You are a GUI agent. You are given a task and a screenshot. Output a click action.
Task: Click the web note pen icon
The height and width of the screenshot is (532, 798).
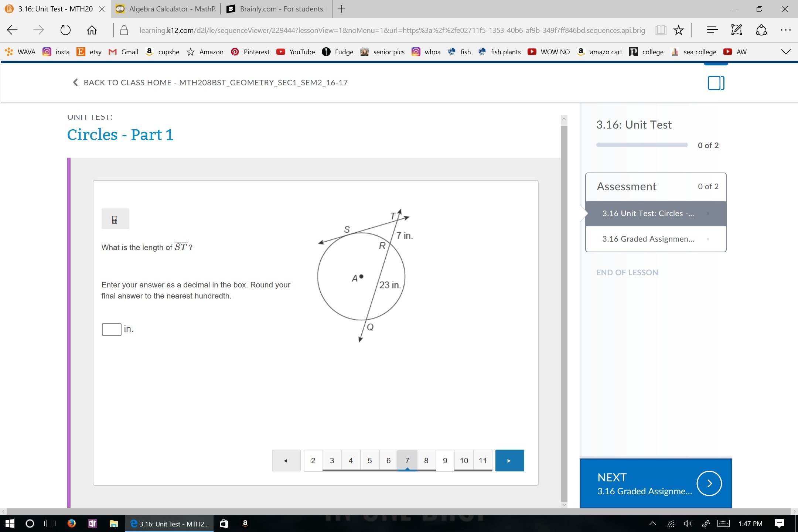coord(736,30)
